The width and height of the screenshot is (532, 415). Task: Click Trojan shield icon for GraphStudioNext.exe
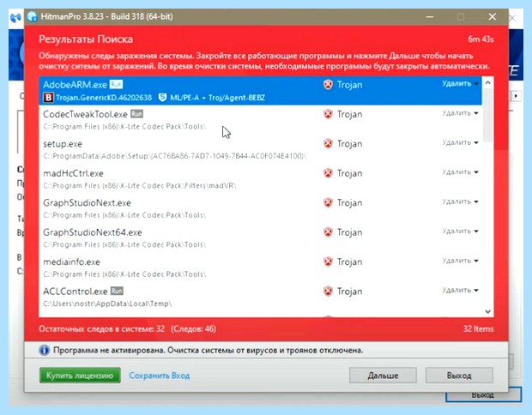click(x=328, y=202)
